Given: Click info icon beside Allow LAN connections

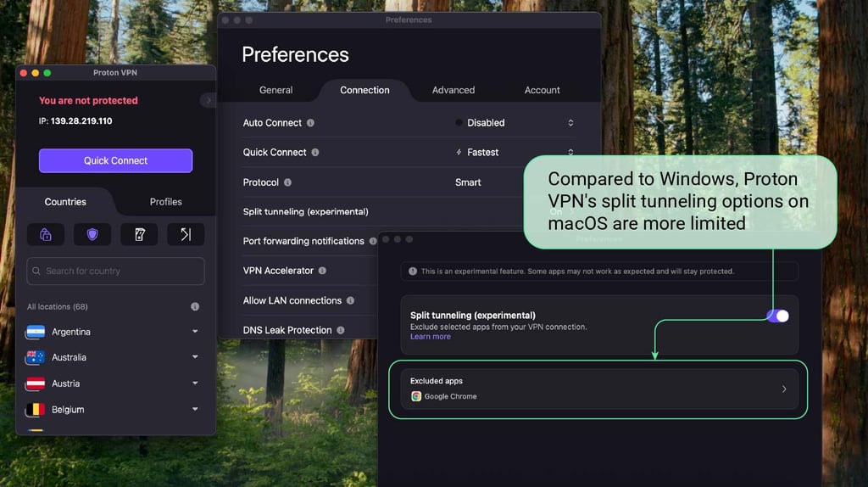Looking at the screenshot, I should pyautogui.click(x=350, y=300).
